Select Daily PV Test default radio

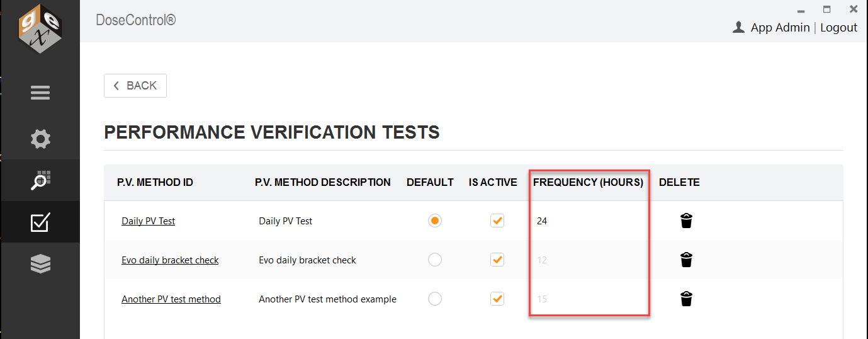point(434,221)
